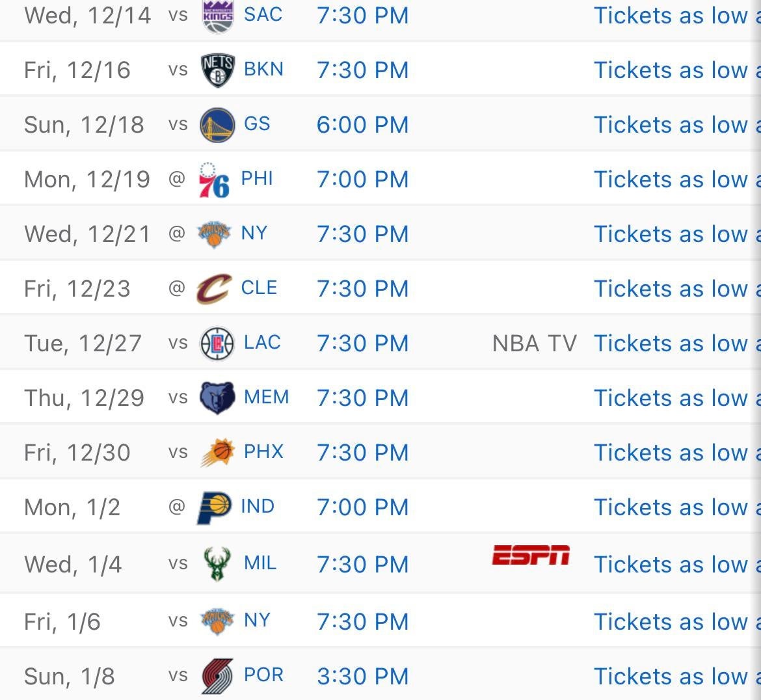Select the Milwaukee Bucks logo
This screenshot has height=700, width=761.
coord(217,563)
